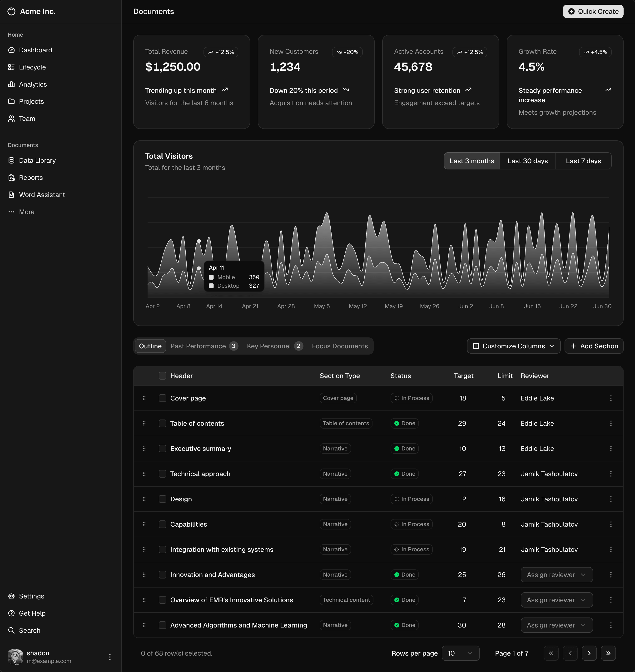Click the Quick Create button

pos(593,11)
